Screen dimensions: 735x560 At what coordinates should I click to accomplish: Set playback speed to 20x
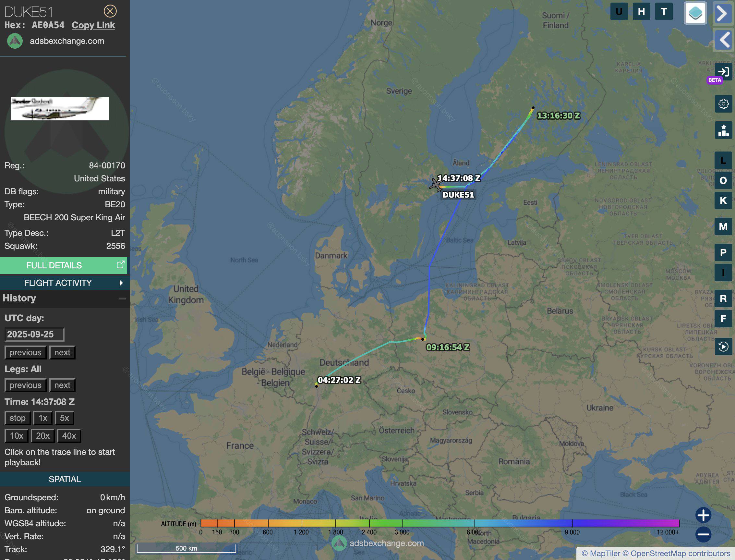(x=42, y=436)
